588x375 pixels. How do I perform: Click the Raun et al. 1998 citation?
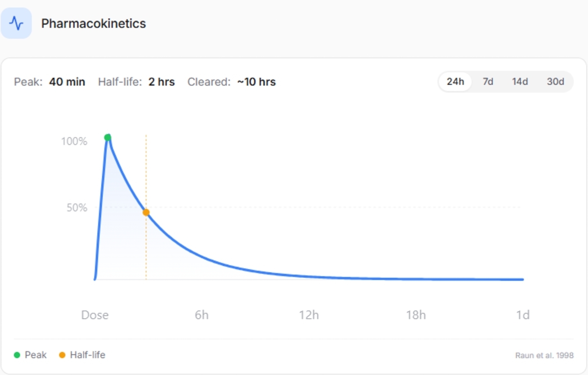tap(544, 355)
